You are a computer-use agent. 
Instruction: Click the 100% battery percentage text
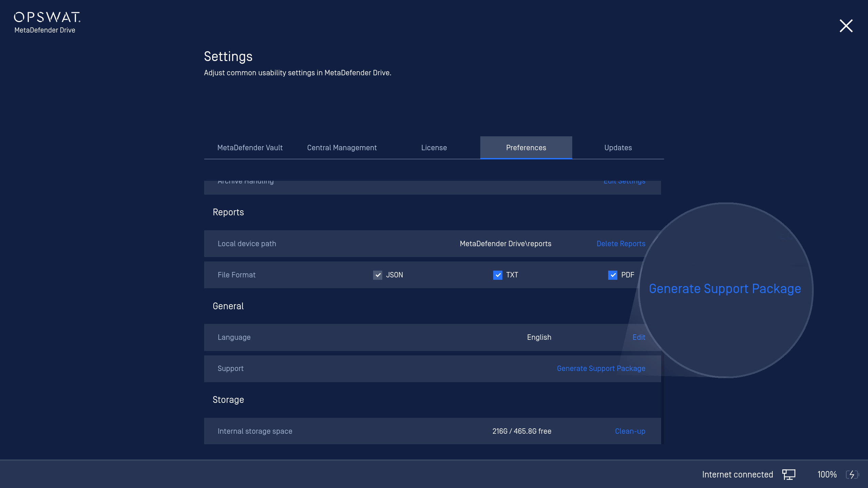pos(827,474)
